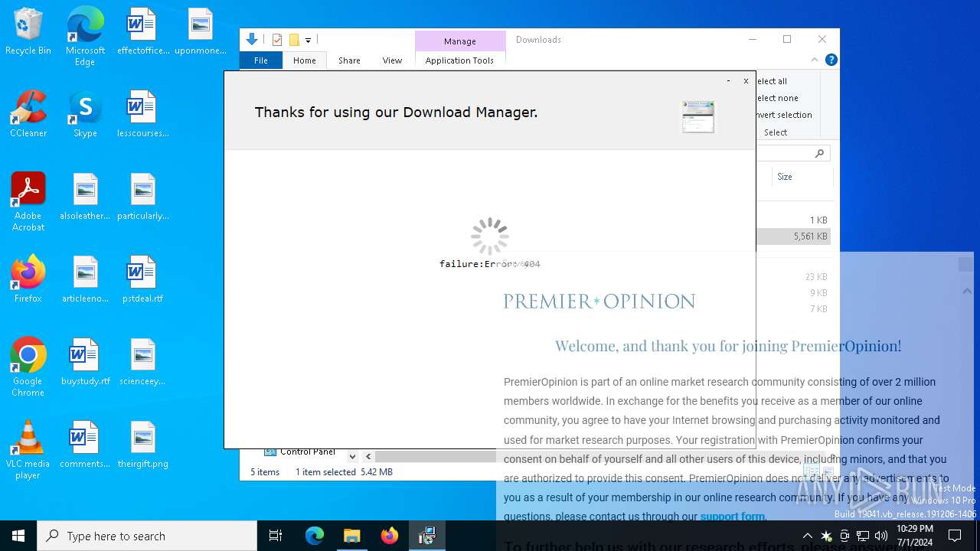
Task: Open the Application Tools tab
Action: (459, 60)
